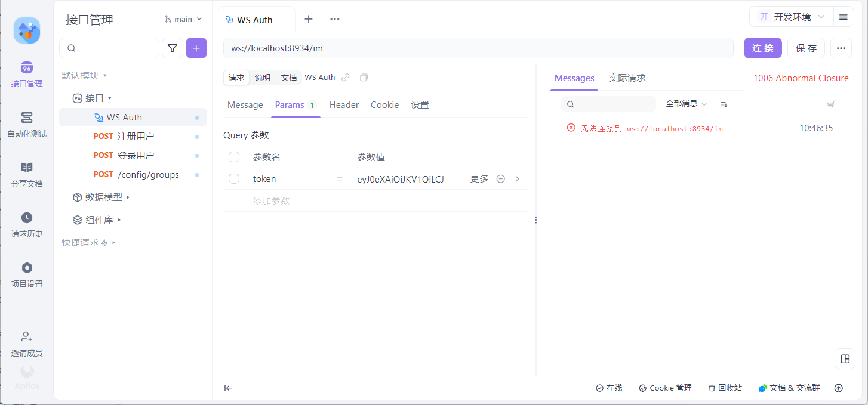This screenshot has height=405, width=868.
Task: Switch to the Header tab
Action: click(x=344, y=105)
